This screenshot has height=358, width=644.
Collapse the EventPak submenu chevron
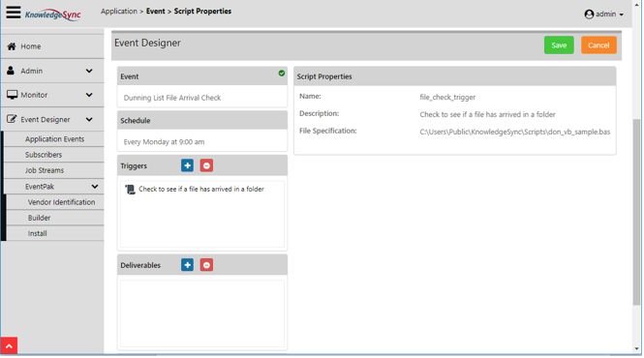point(95,187)
